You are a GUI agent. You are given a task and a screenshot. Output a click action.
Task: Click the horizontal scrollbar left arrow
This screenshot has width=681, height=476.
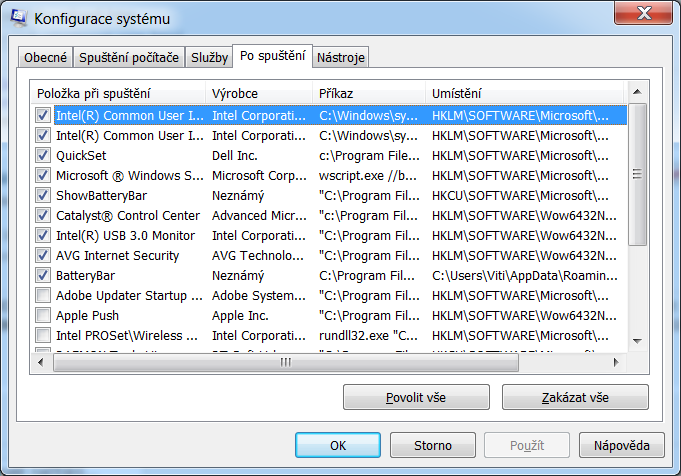(41, 362)
